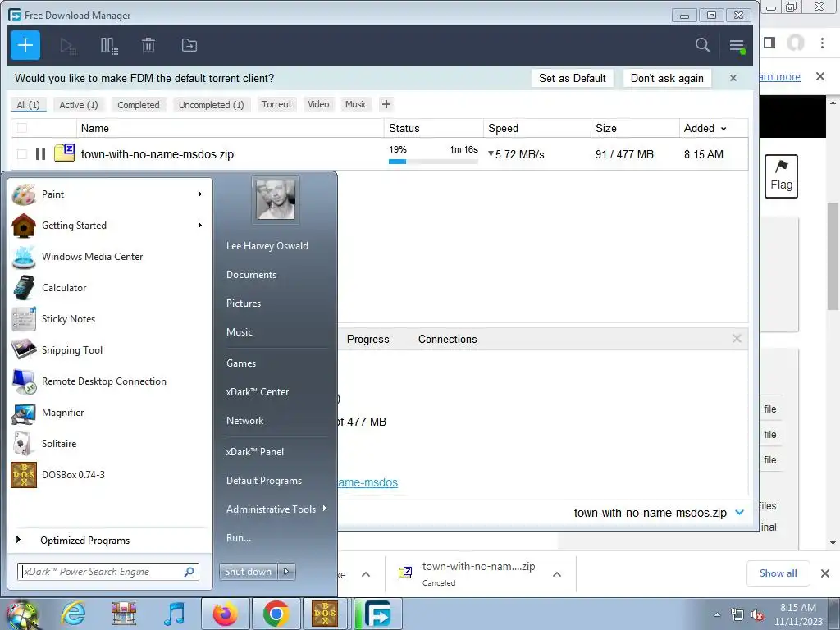Screen dimensions: 840x630
Task: Click Show all in Chrome downloads bar
Action: [x=778, y=573]
